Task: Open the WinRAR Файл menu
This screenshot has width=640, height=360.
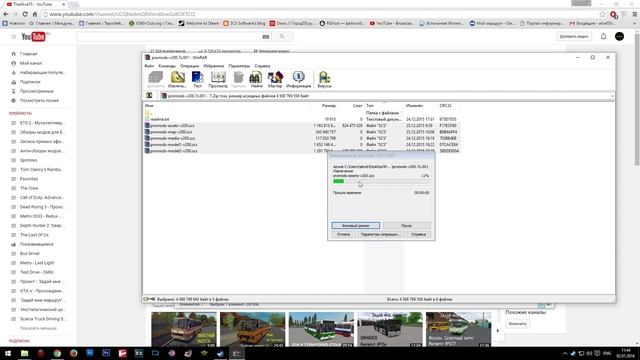Action: [x=149, y=66]
